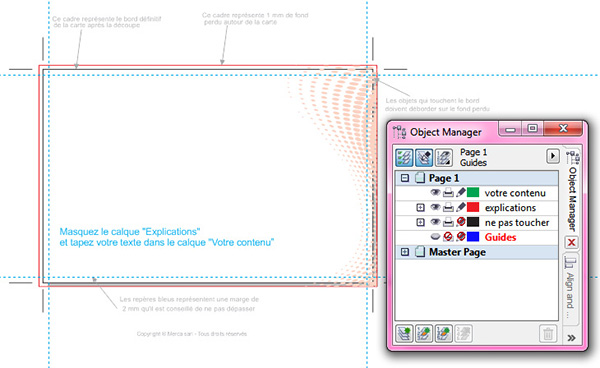600x368 pixels.
Task: Click greyed New Master Layer (even pages)
Action: click(x=463, y=334)
